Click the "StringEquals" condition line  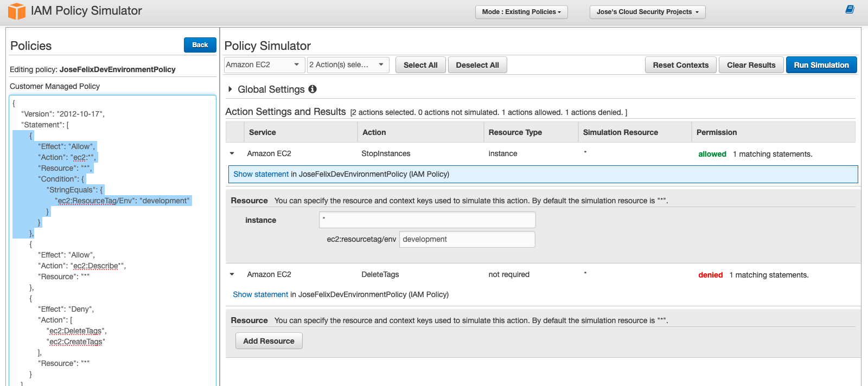click(75, 190)
